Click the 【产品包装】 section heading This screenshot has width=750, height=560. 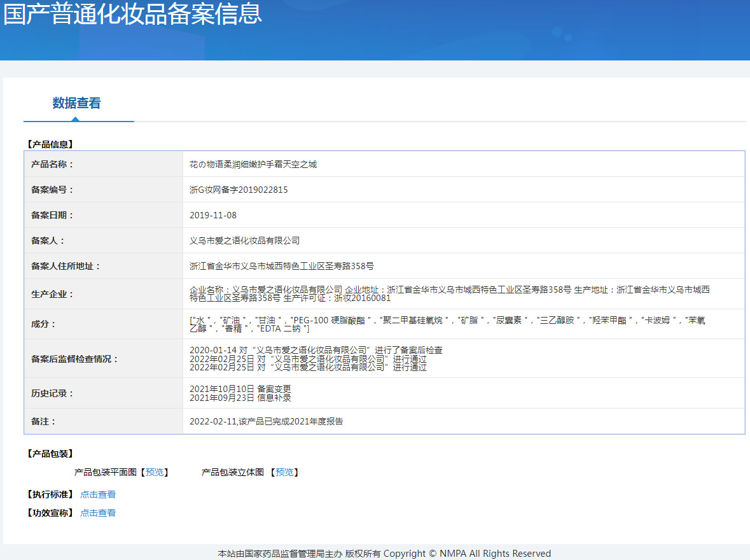50,453
